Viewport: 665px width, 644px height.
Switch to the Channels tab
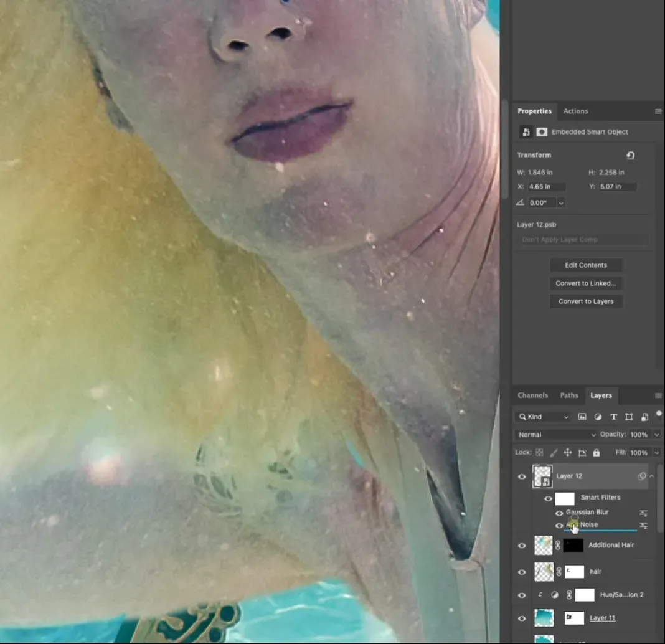pos(532,395)
